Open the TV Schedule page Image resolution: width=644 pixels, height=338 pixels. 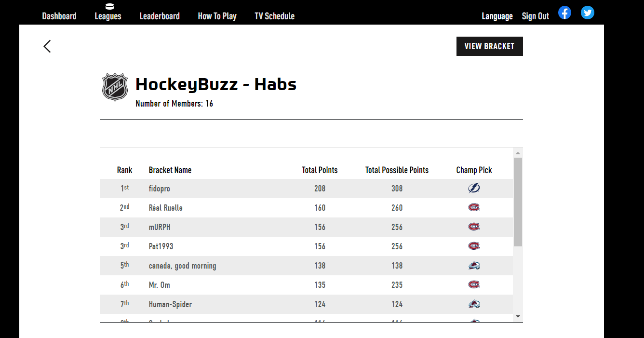pos(274,16)
